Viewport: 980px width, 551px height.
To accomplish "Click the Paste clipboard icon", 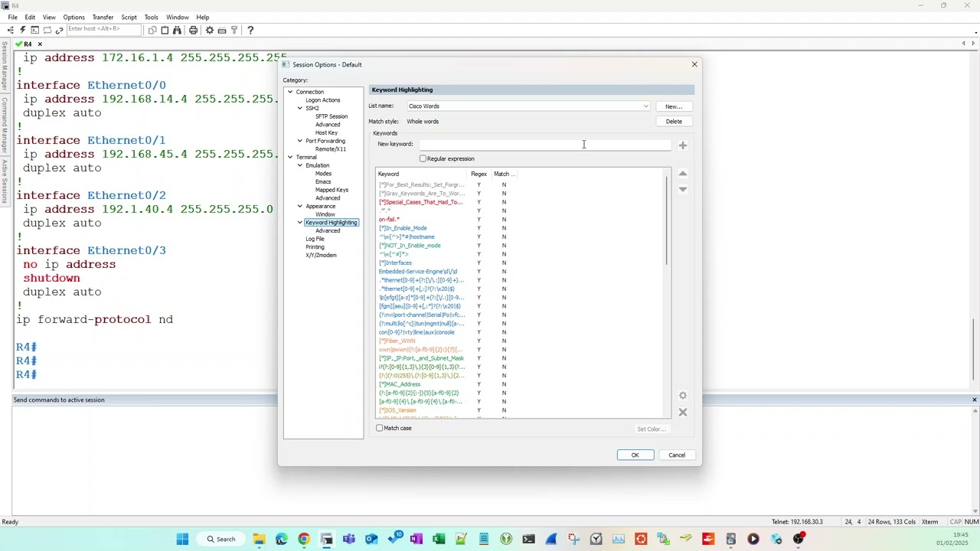I will 165,30.
